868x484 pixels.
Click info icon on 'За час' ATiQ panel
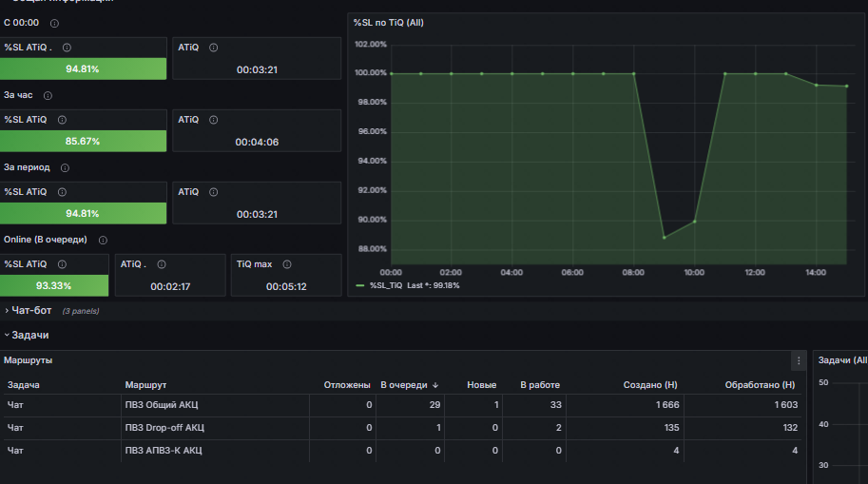[213, 120]
